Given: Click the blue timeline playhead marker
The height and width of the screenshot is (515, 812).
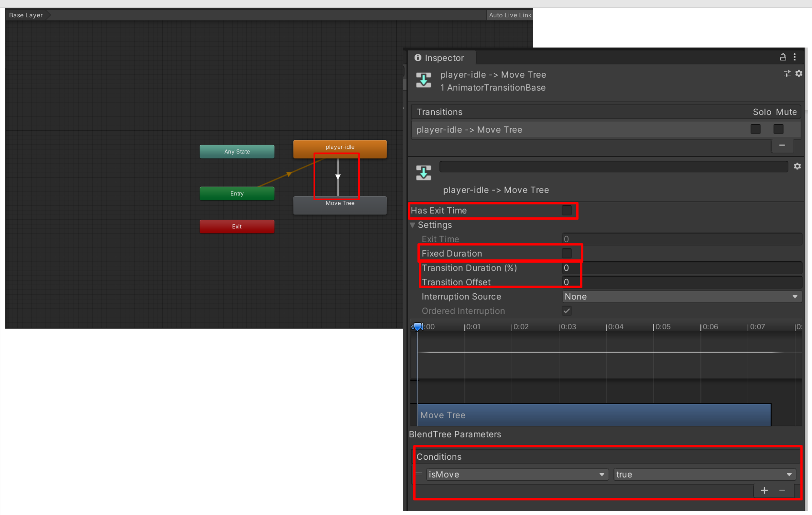Looking at the screenshot, I should click(x=417, y=327).
